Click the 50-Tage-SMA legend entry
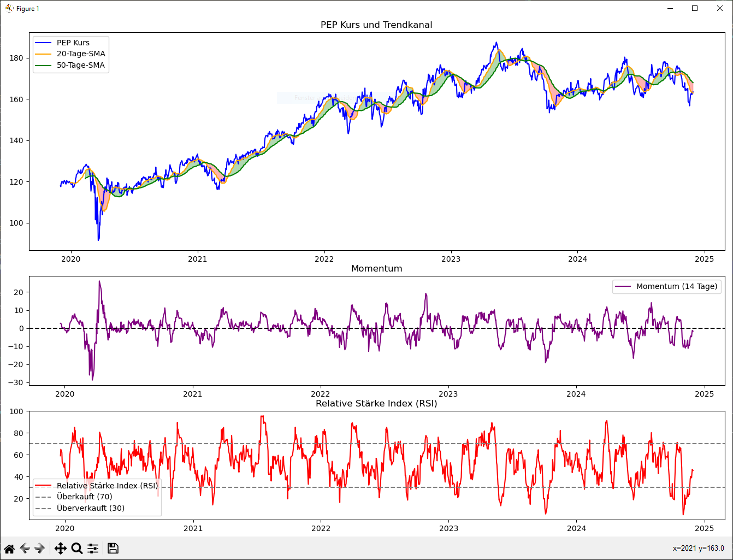Screen dimensions: 733x560 81,65
